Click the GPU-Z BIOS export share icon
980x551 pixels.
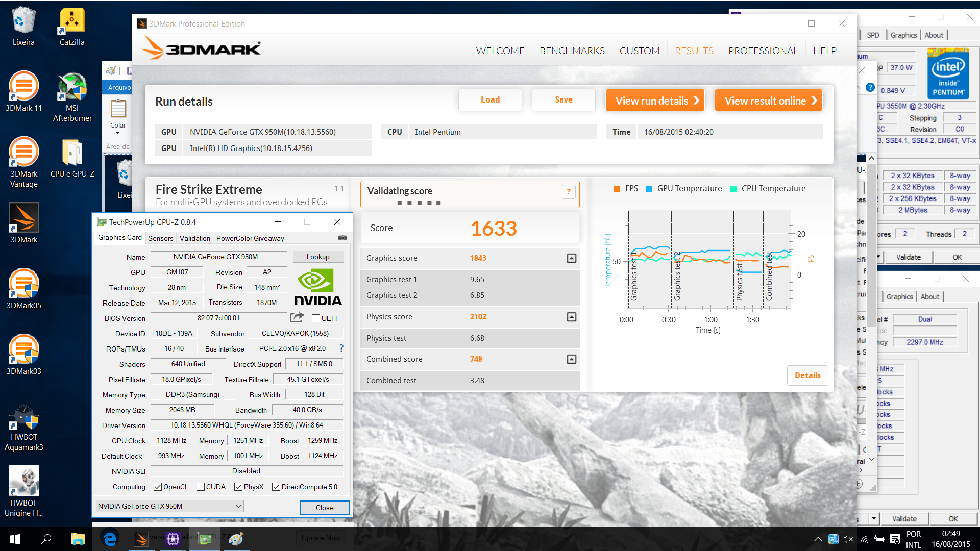[x=297, y=317]
